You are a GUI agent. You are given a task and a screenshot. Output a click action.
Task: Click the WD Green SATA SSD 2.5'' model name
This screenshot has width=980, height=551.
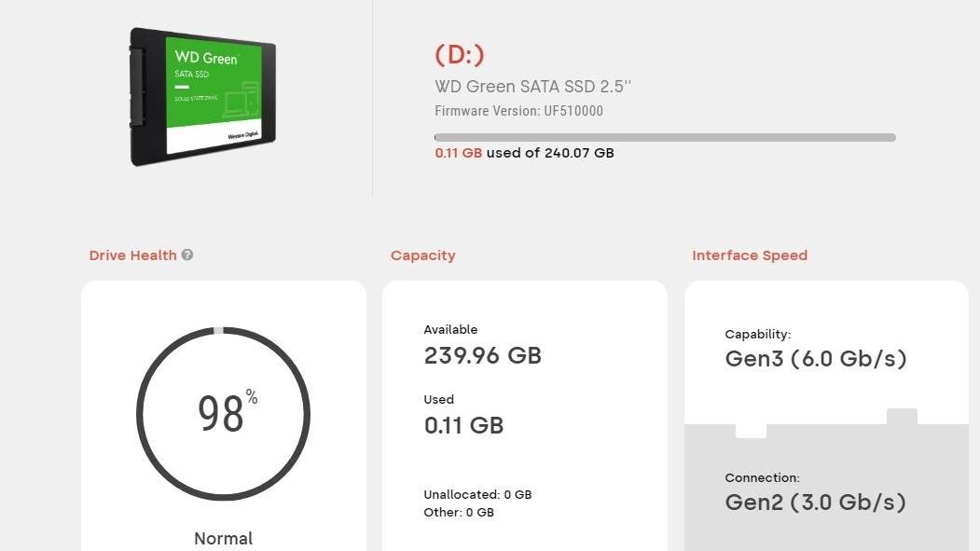533,87
